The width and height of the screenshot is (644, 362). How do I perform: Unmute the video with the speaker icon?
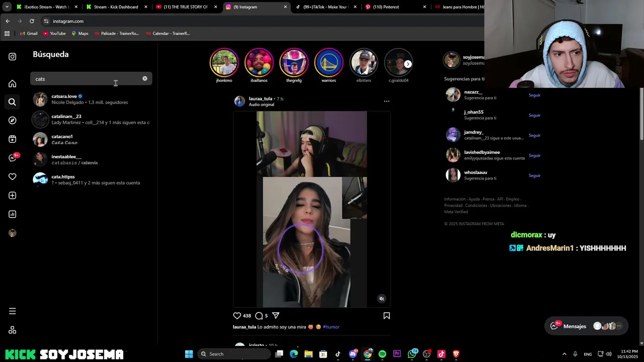click(x=381, y=299)
